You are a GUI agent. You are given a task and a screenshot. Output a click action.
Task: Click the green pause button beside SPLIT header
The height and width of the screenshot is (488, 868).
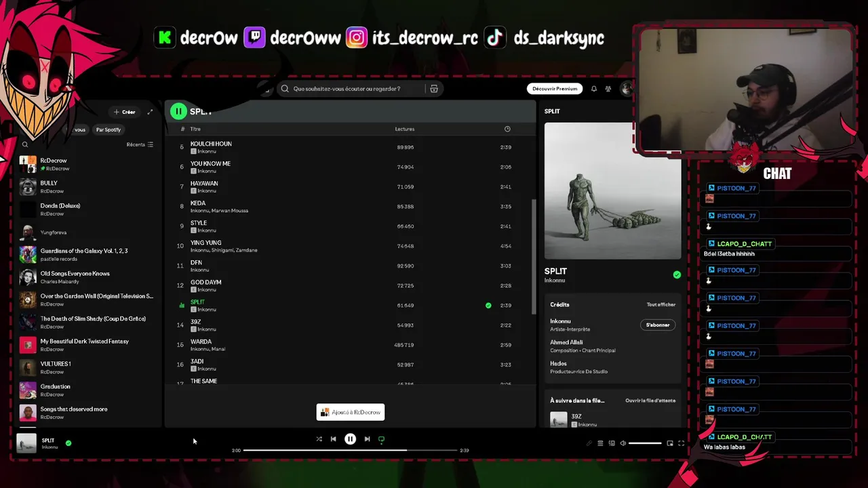point(178,111)
